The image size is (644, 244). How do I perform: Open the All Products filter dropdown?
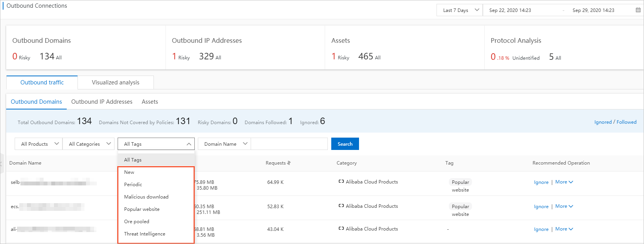(39, 144)
